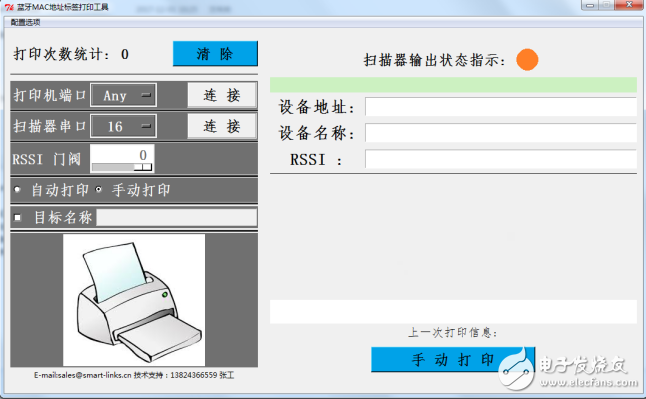Click the 扫描器输出状态指示 label
The height and width of the screenshot is (399, 646).
point(435,60)
